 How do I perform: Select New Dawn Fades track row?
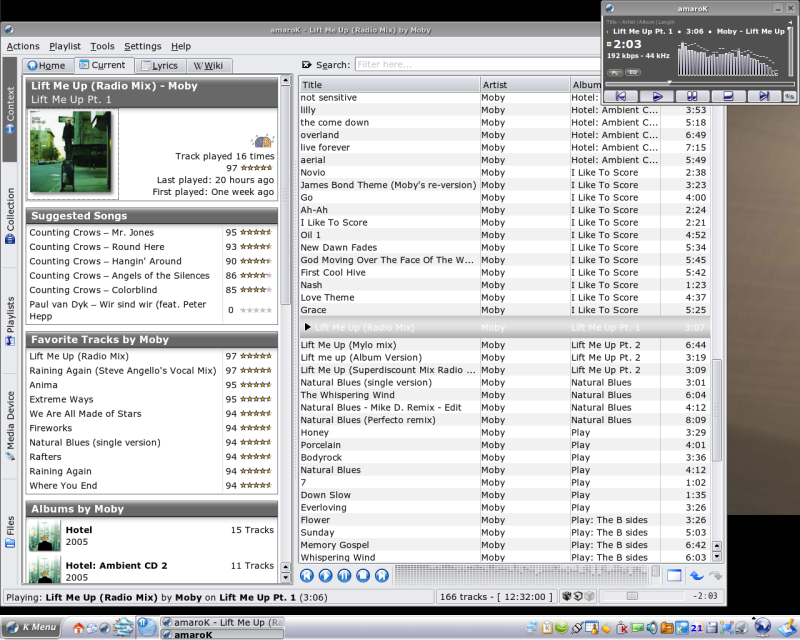pos(503,248)
